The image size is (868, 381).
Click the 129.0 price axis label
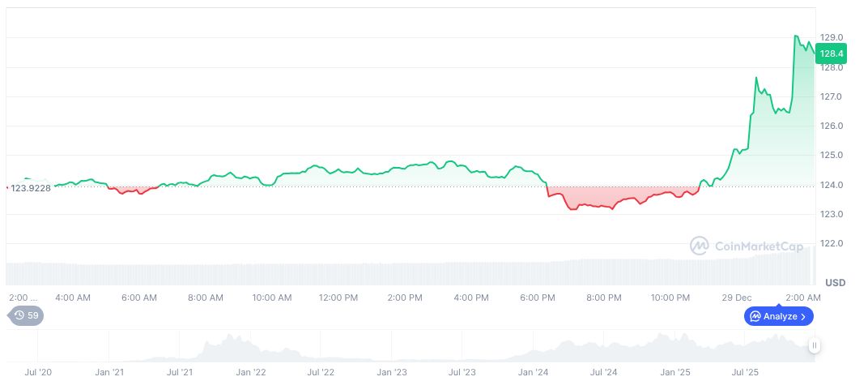pyautogui.click(x=832, y=38)
